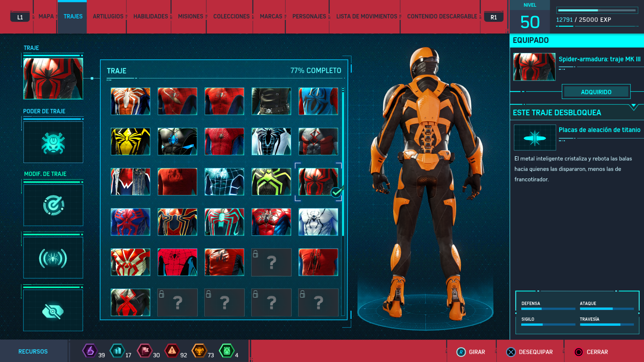Click the red warning crime token icon
The width and height of the screenshot is (644, 362).
point(172,351)
